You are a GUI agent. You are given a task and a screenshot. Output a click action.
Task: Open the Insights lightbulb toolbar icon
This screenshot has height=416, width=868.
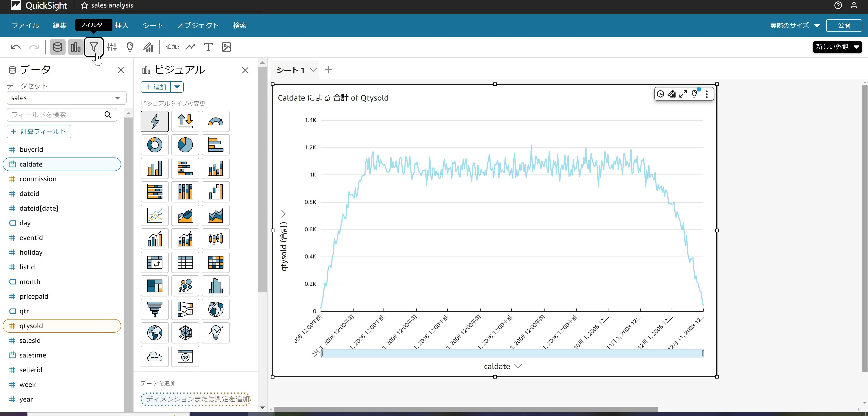130,47
